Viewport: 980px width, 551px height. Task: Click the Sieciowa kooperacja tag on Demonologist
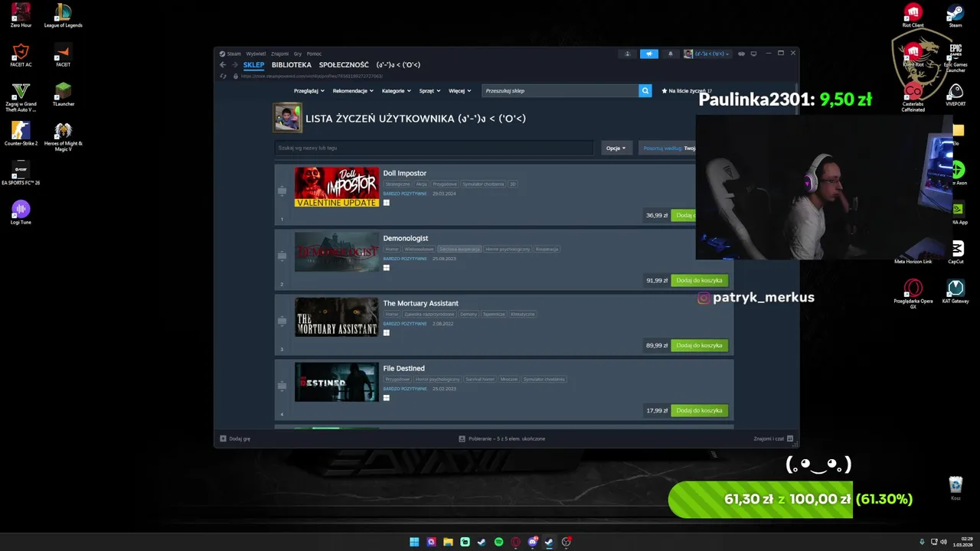tap(459, 249)
